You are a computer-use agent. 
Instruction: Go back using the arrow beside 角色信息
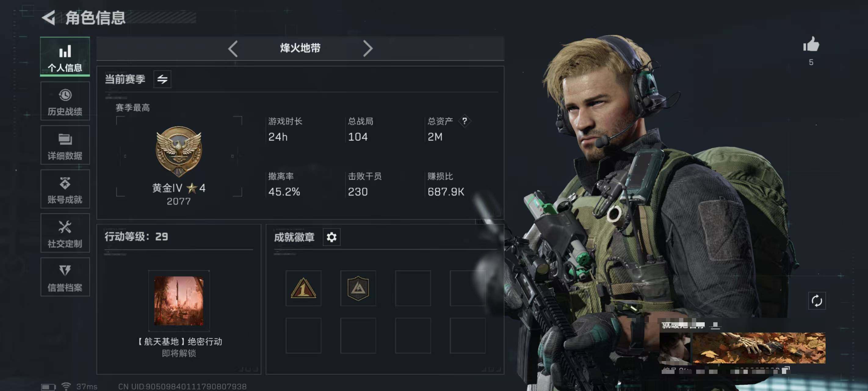[x=49, y=17]
